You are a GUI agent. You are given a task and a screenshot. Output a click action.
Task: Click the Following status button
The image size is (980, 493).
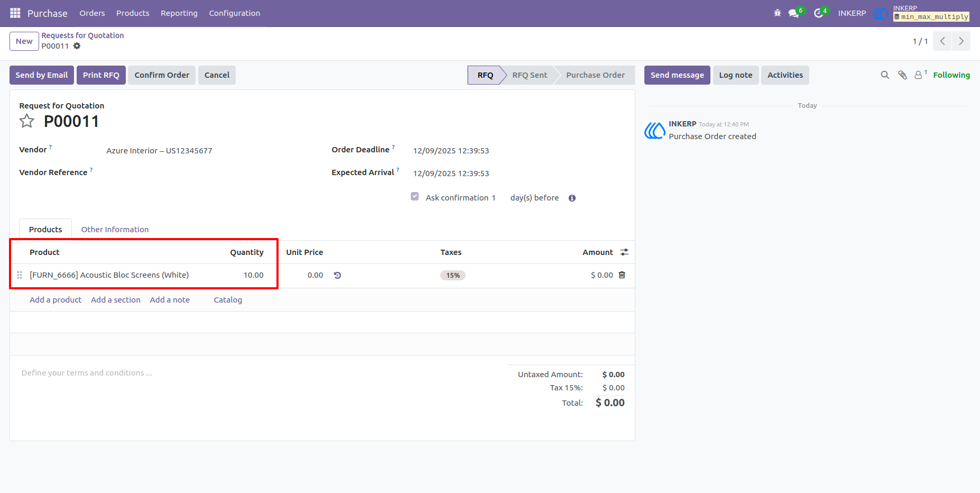951,75
